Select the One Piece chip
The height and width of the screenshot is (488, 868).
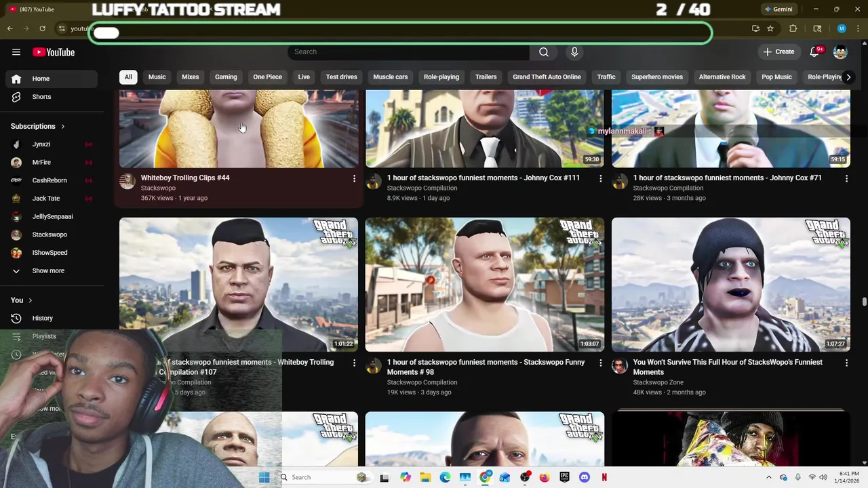(267, 77)
